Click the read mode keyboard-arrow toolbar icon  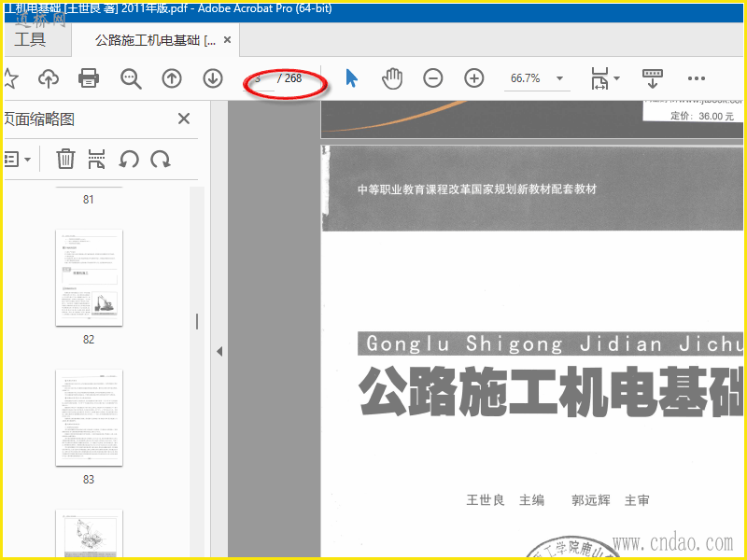point(652,78)
